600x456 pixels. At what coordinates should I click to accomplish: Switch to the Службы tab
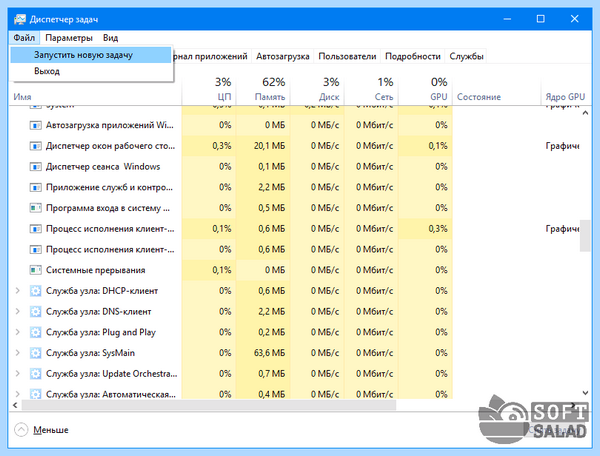(466, 56)
